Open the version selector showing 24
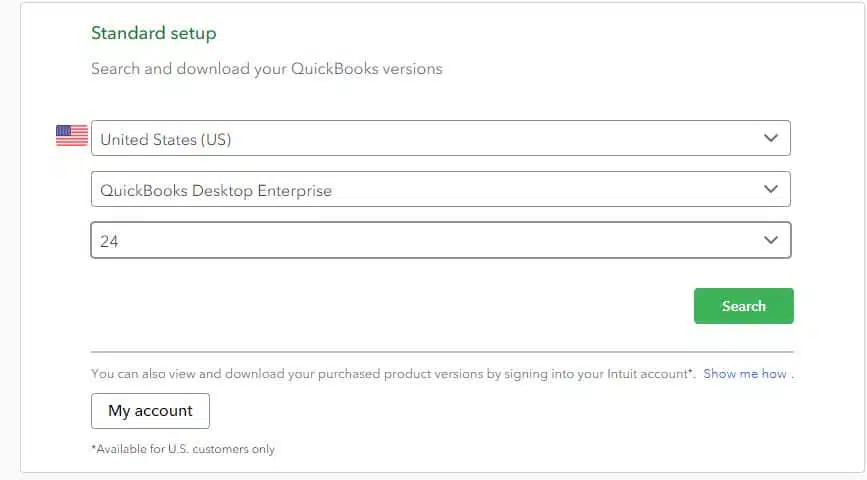 (441, 240)
